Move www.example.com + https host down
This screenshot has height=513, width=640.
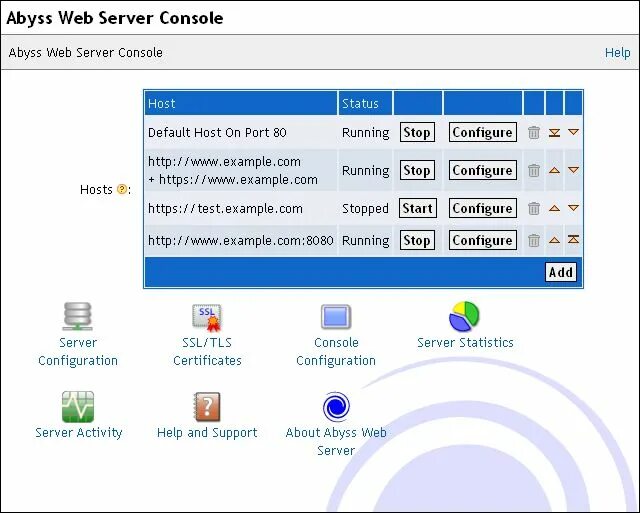573,170
